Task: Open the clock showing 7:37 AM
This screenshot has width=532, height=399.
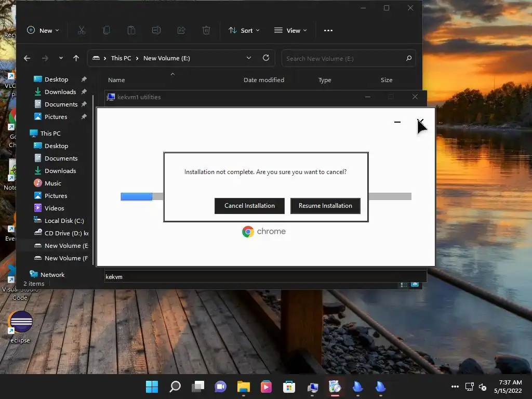Action: tap(508, 387)
